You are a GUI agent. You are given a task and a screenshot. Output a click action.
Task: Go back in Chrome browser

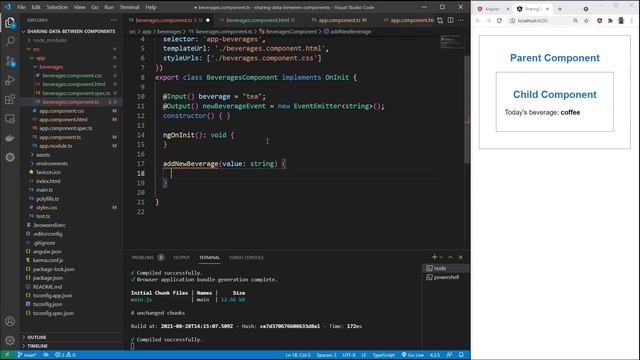pyautogui.click(x=478, y=20)
